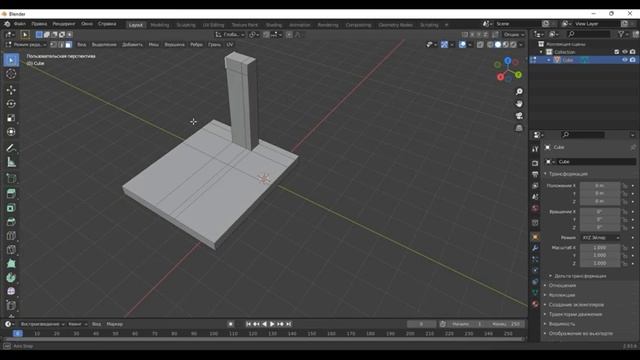The width and height of the screenshot is (640, 360).
Task: Toggle viewport overlays
Action: click(x=462, y=44)
